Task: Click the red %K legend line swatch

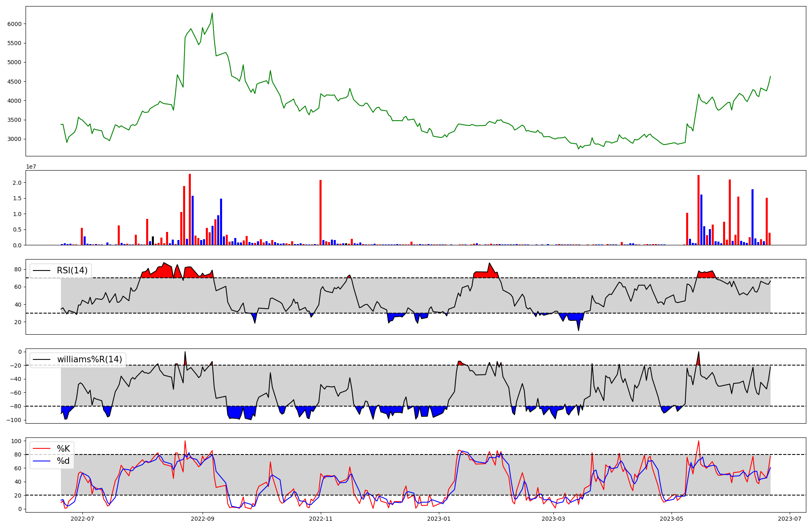Action: 41,449
